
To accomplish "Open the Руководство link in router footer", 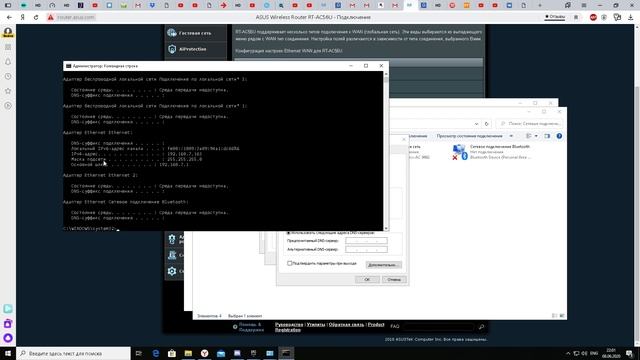I will click(x=289, y=325).
